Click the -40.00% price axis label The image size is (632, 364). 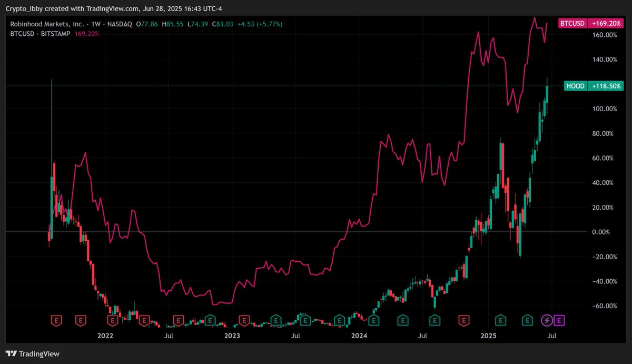pos(604,281)
